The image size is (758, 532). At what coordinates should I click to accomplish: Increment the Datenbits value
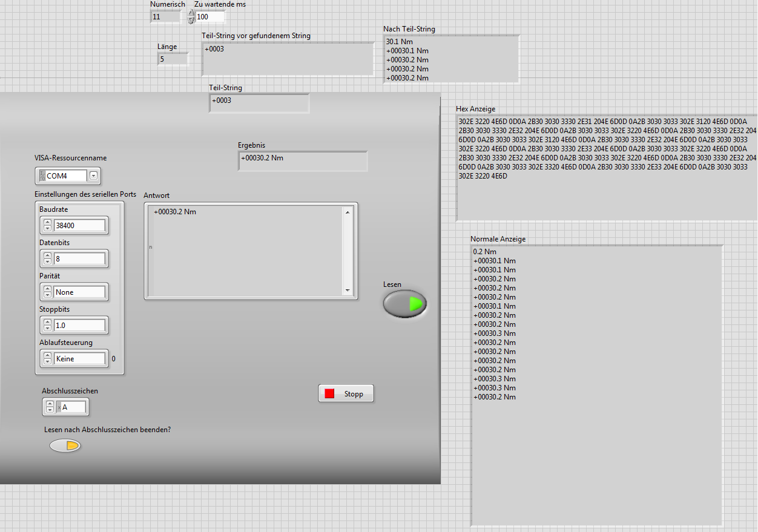(48, 255)
